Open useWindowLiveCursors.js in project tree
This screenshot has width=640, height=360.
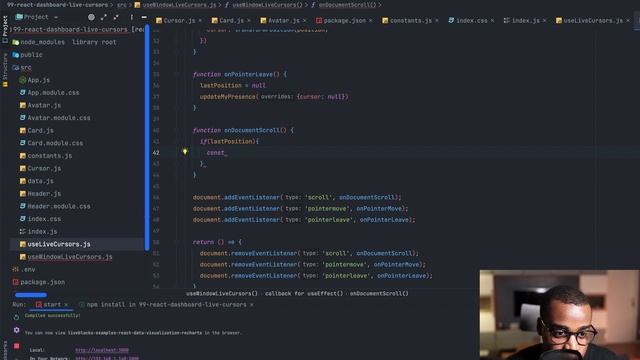click(70, 257)
